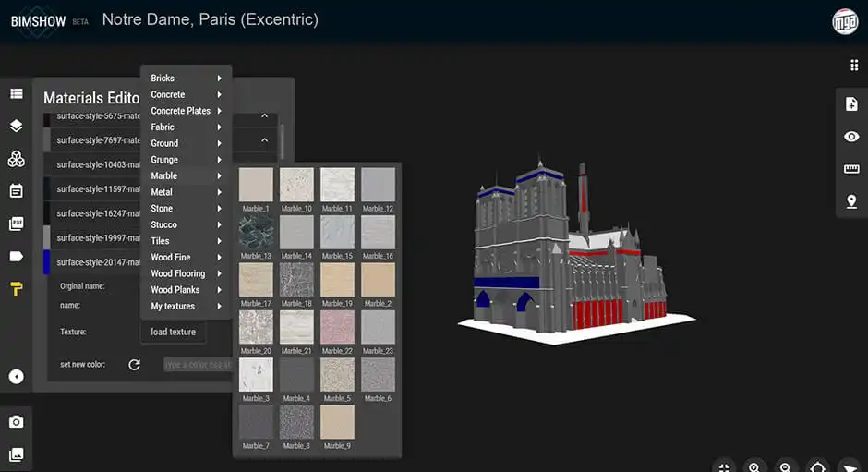868x472 pixels.
Task: Select the ruler measure tool
Action: (x=851, y=168)
